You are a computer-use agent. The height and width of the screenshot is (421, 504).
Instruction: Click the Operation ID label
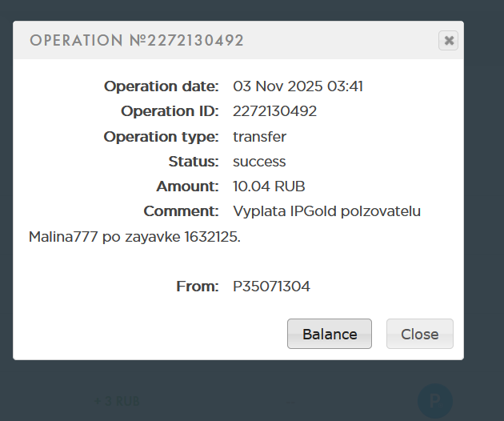pyautogui.click(x=170, y=111)
